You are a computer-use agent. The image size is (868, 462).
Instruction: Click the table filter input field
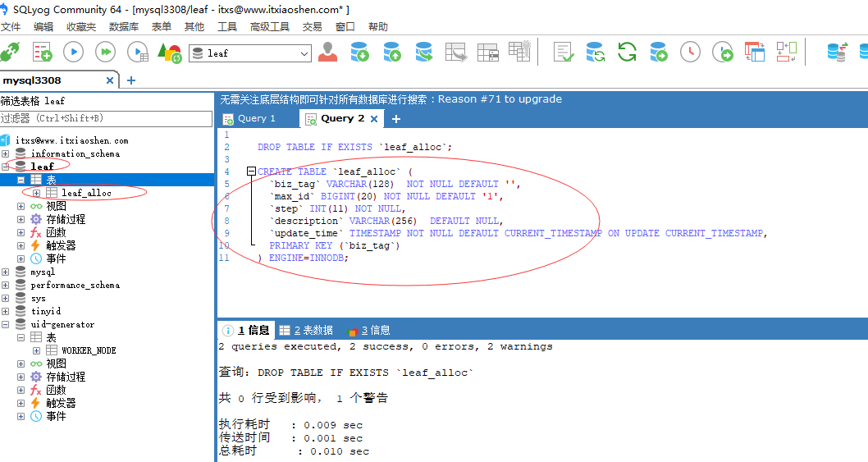point(106,118)
